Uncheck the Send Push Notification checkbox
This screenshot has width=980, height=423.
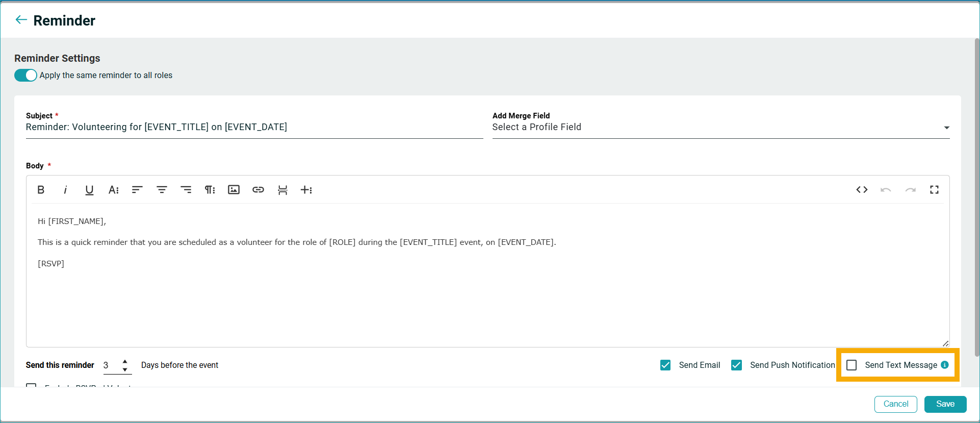coord(736,365)
